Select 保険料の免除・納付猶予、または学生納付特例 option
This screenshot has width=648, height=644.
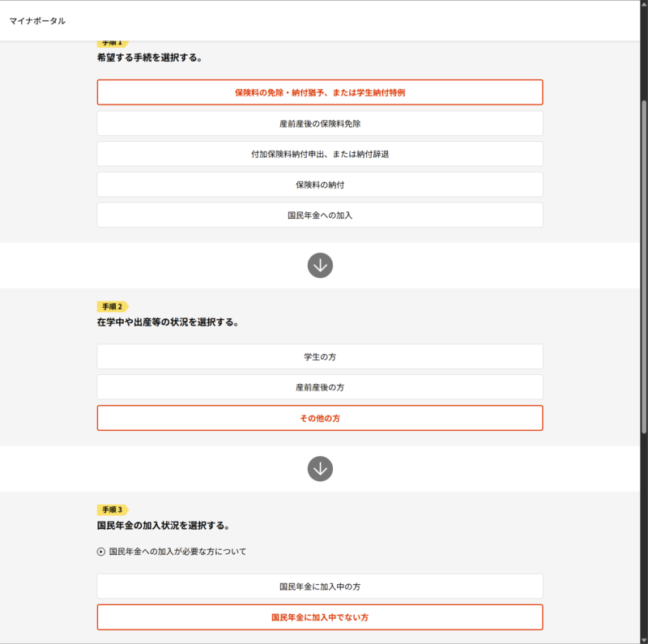(320, 92)
